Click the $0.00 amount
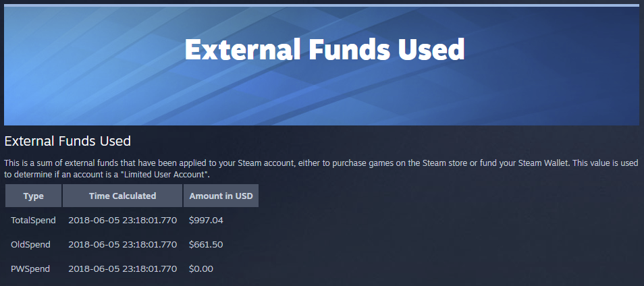Image resolution: width=644 pixels, height=286 pixels. [x=201, y=269]
